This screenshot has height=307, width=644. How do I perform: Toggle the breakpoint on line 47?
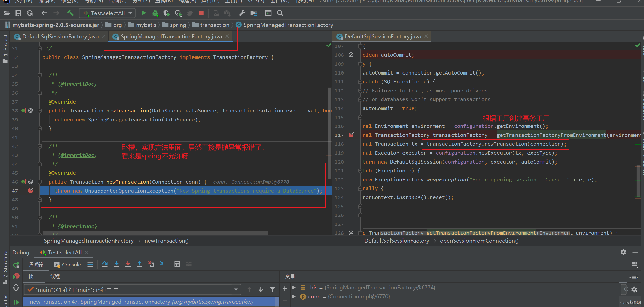pyautogui.click(x=31, y=191)
